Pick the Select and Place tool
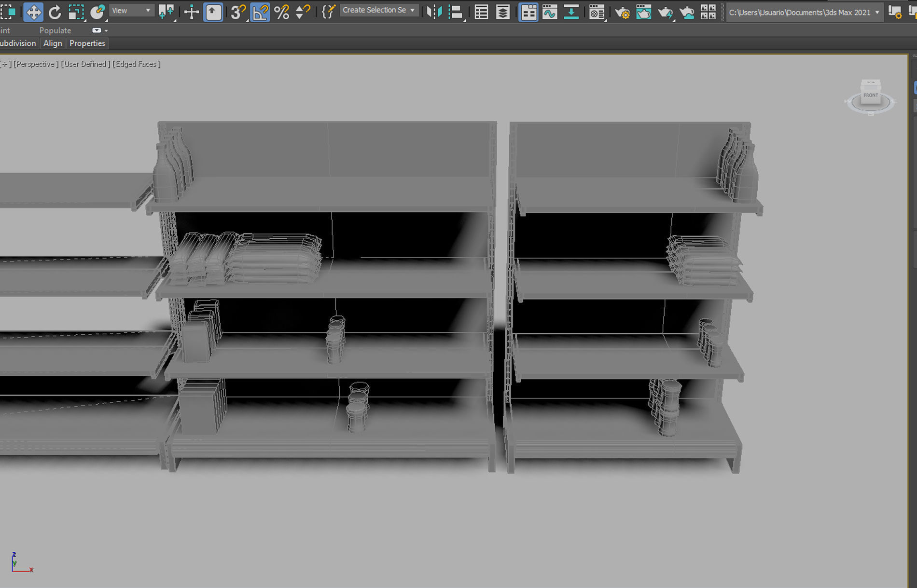 97,12
